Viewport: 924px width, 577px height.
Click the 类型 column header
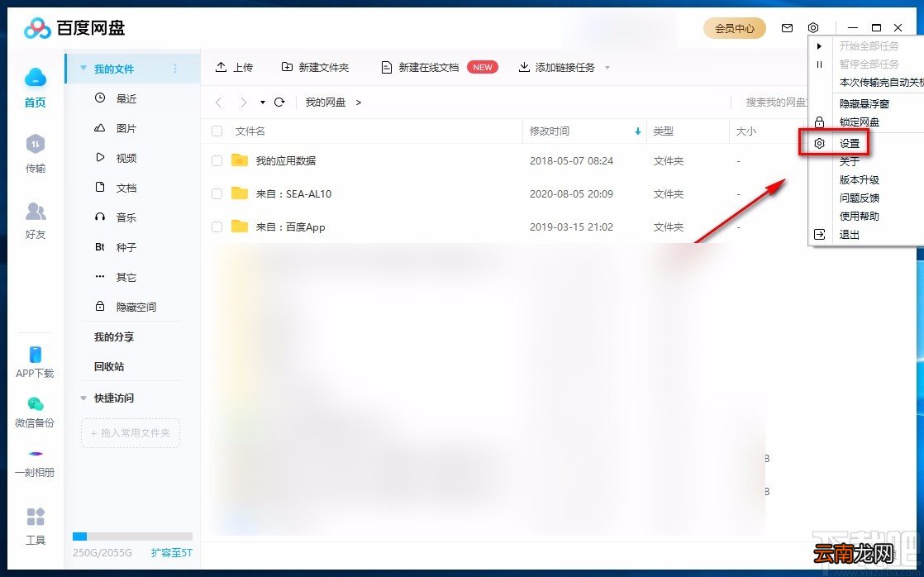[x=663, y=131]
